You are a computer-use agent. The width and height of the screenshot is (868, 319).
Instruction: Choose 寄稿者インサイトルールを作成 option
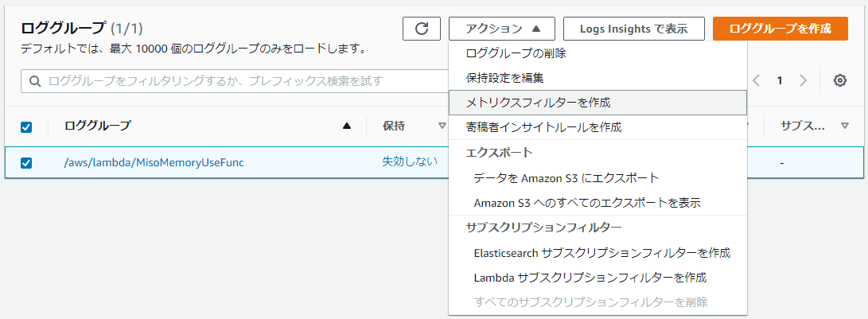click(543, 126)
